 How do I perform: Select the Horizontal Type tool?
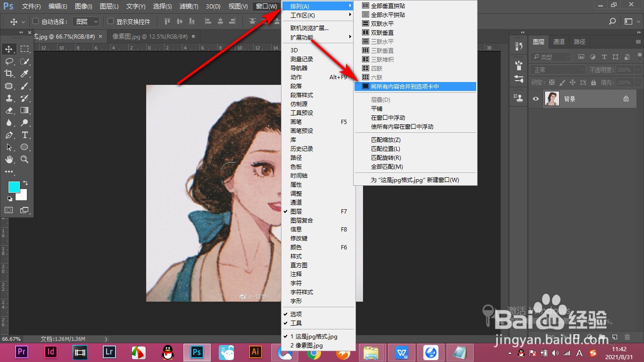[x=25, y=135]
